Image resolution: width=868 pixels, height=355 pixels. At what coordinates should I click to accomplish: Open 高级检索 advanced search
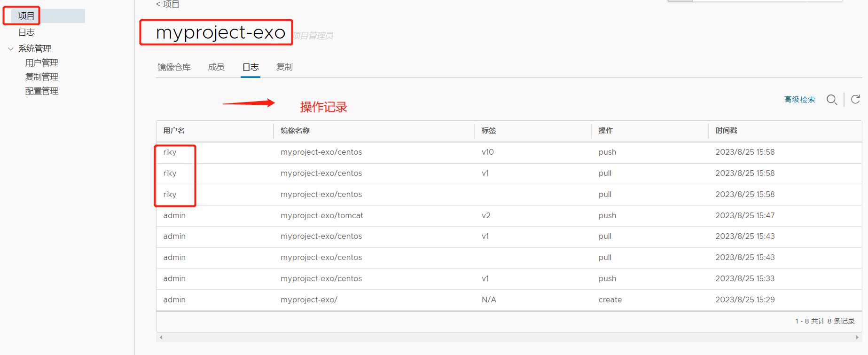799,100
